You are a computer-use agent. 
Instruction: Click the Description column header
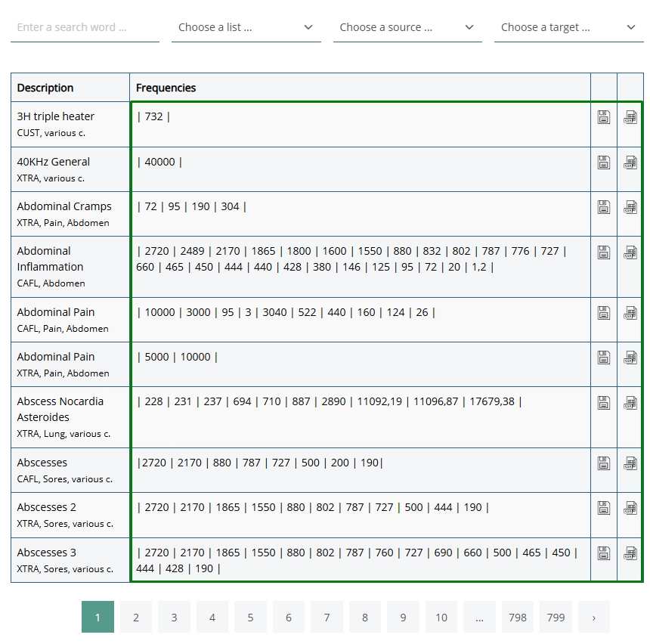[x=45, y=88]
